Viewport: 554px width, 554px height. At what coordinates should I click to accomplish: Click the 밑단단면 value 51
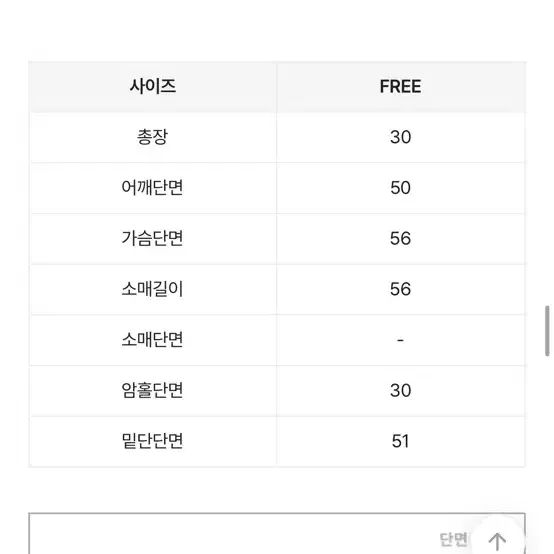(401, 441)
